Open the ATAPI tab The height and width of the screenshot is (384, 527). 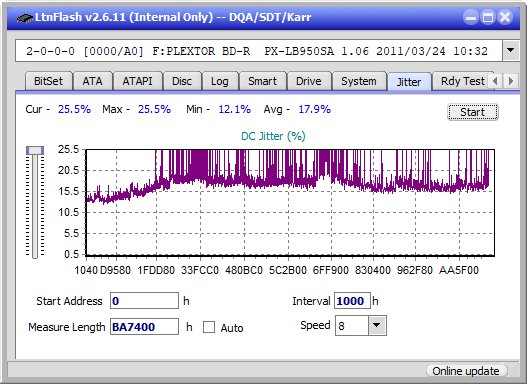[137, 81]
